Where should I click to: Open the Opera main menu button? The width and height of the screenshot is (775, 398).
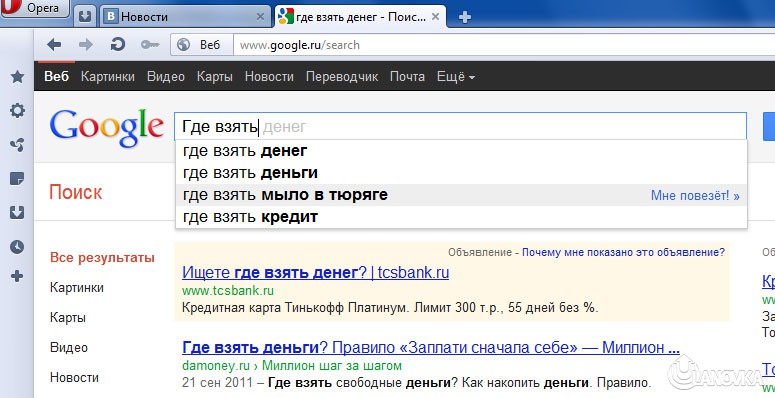tap(34, 8)
